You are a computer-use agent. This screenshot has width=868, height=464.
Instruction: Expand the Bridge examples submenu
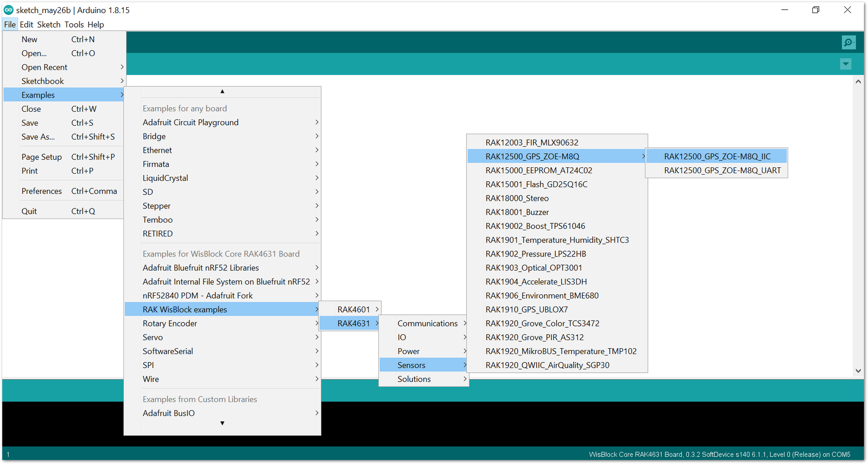(x=222, y=137)
